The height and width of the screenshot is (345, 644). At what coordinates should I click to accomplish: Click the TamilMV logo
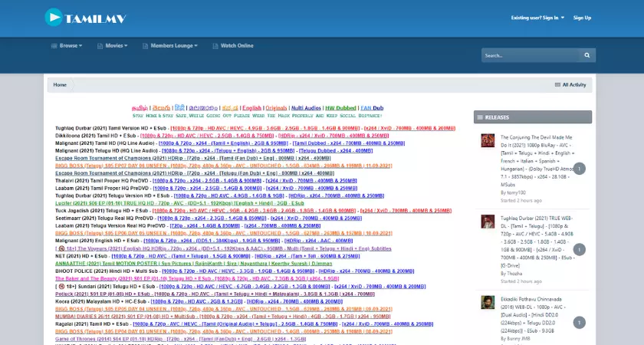click(x=85, y=17)
